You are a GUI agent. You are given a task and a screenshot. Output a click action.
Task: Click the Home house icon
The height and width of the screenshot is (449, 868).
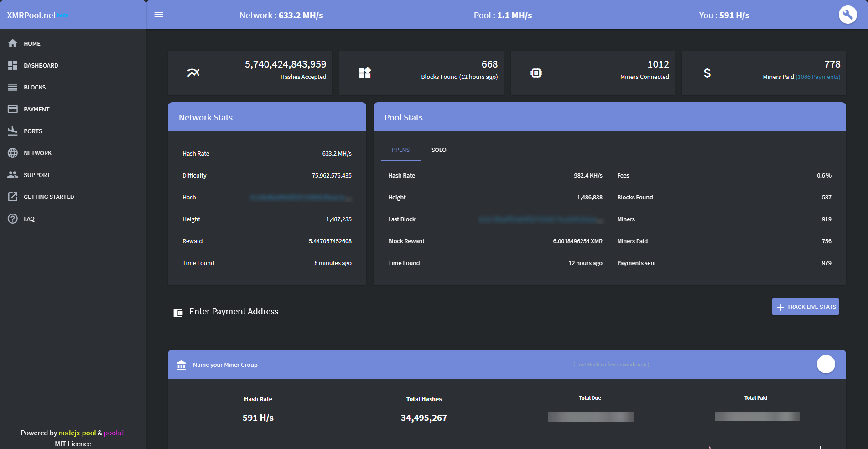(x=13, y=43)
